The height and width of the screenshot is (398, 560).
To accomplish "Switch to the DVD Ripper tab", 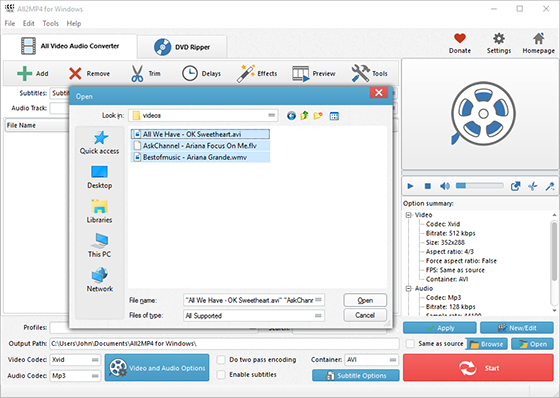I will (x=182, y=47).
